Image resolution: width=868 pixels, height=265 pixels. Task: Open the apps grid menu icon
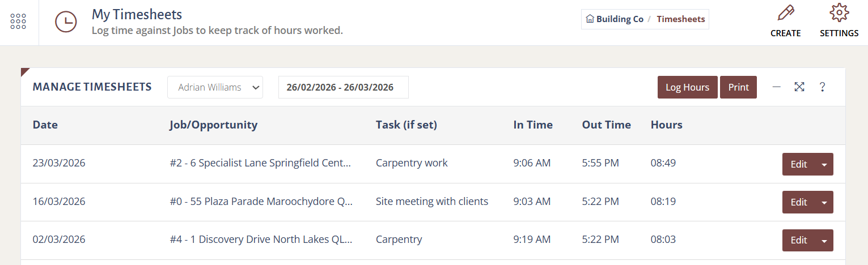19,22
